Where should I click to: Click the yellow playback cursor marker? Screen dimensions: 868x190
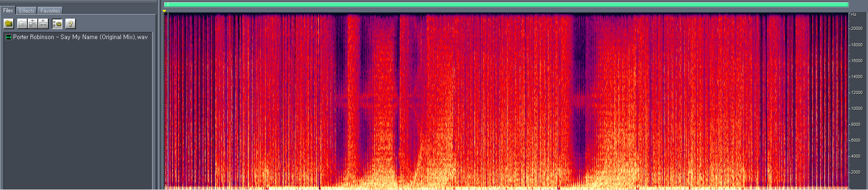165,11
